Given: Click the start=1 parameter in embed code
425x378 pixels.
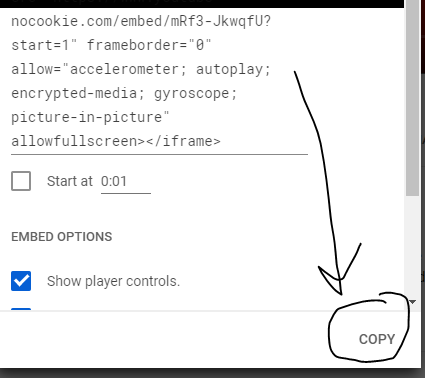Looking at the screenshot, I should pos(44,45).
